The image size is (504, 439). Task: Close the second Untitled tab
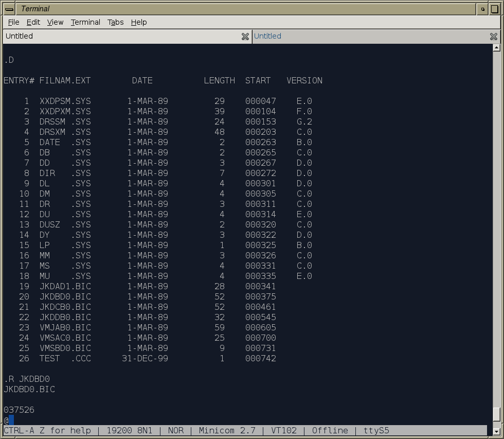(x=493, y=37)
